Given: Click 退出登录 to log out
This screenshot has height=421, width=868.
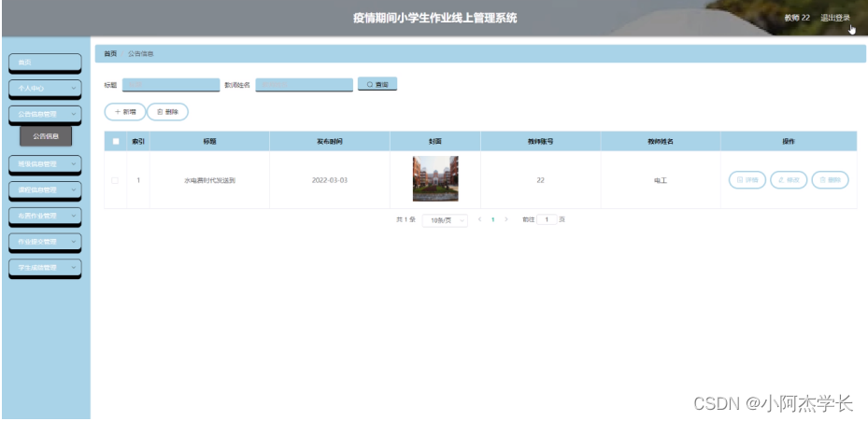Looking at the screenshot, I should tap(834, 18).
